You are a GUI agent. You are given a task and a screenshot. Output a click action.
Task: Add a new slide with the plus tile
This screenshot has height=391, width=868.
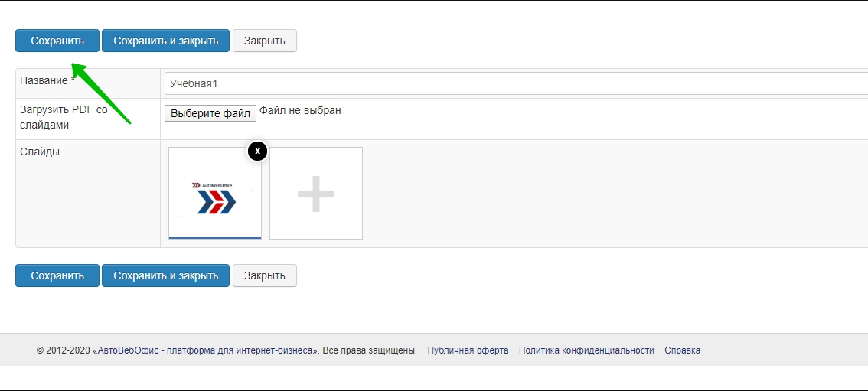(x=316, y=194)
